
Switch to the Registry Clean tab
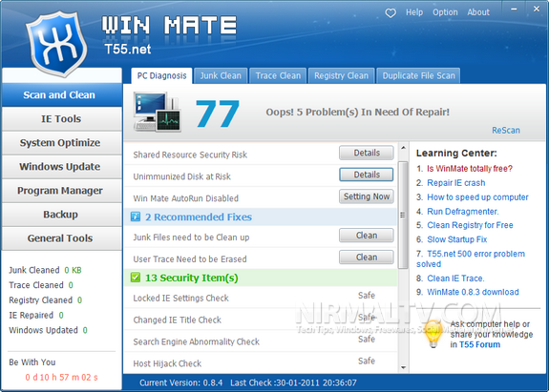tap(342, 76)
